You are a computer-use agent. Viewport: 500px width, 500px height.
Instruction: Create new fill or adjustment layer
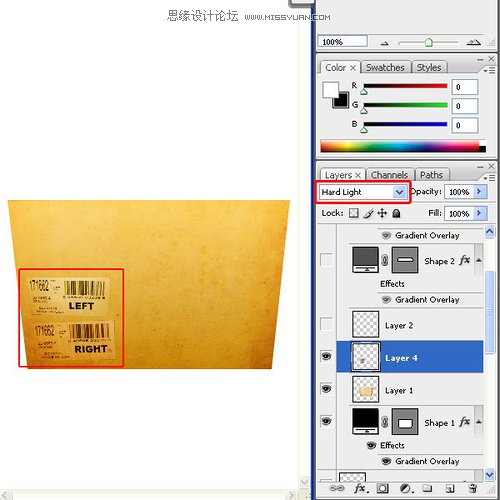coord(406,488)
